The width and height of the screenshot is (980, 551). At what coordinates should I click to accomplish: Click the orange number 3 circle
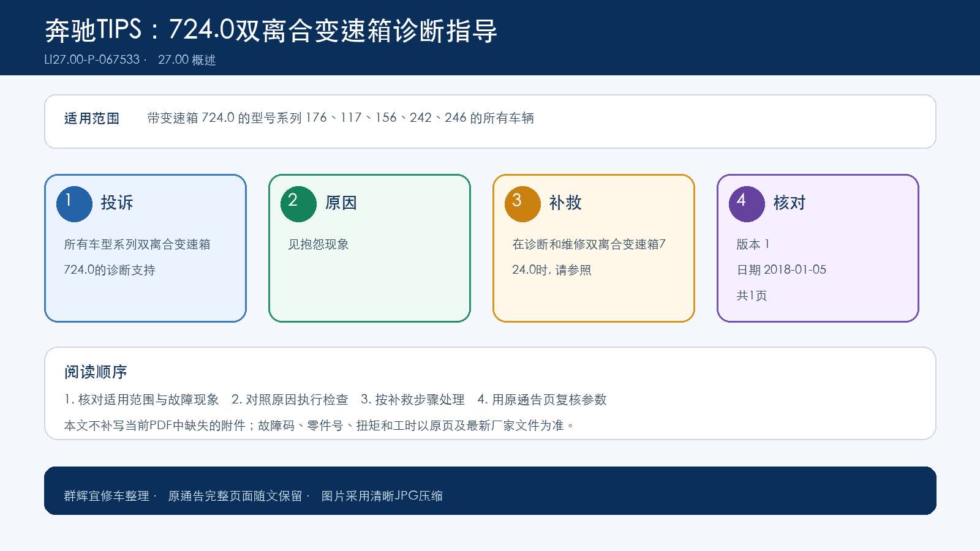point(522,204)
